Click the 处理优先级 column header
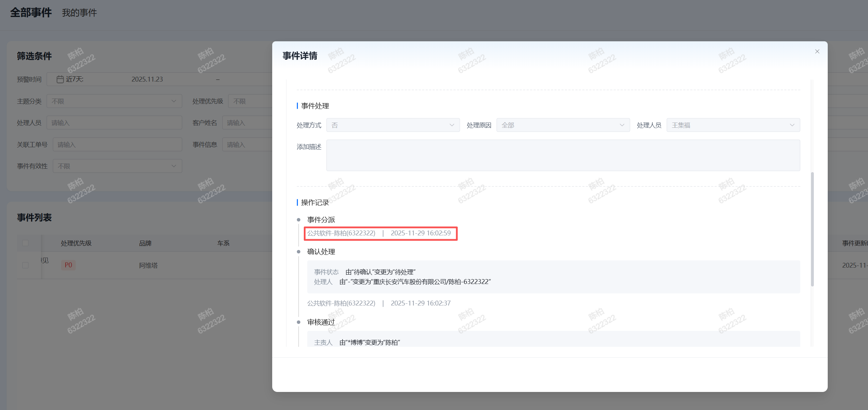Image resolution: width=868 pixels, height=410 pixels. coord(76,243)
